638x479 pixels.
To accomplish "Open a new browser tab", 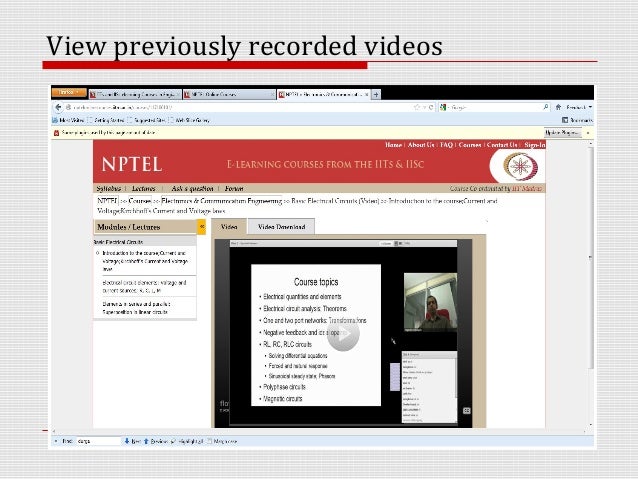I will tap(376, 94).
